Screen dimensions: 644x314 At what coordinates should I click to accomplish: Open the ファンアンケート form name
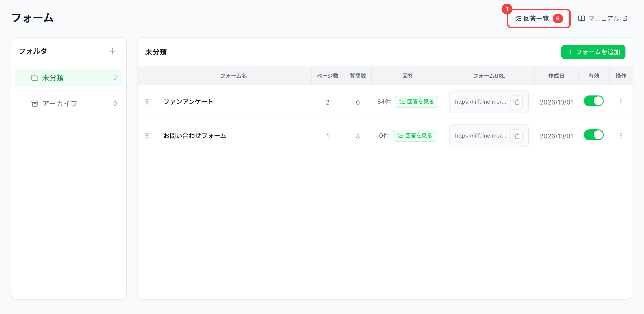tap(188, 102)
